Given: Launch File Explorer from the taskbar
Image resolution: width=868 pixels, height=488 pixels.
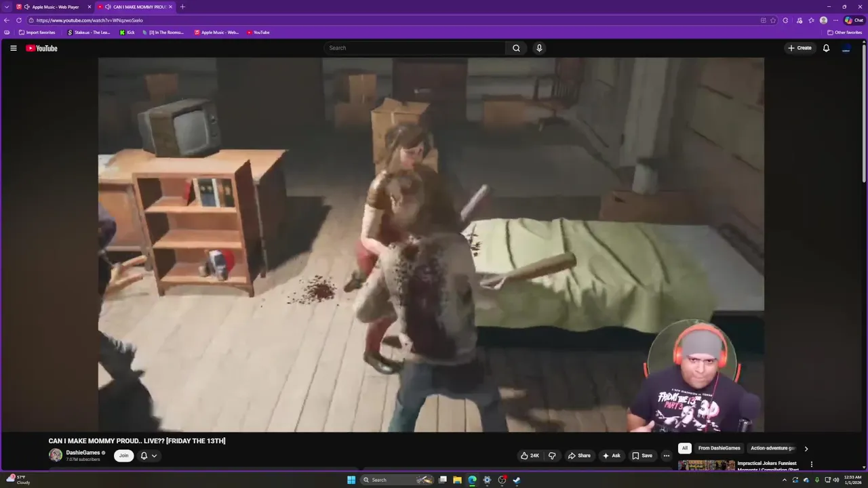Looking at the screenshot, I should coord(457,480).
